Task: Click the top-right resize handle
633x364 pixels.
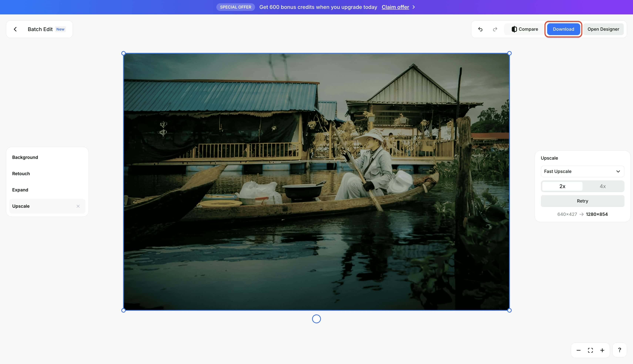Action: point(509,53)
